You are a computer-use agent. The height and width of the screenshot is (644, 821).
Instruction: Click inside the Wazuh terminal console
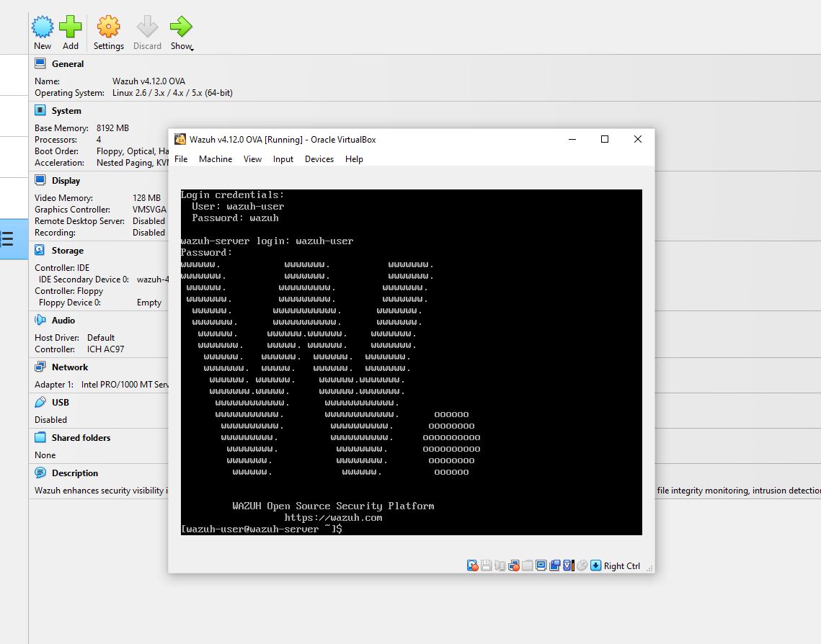pyautogui.click(x=411, y=360)
